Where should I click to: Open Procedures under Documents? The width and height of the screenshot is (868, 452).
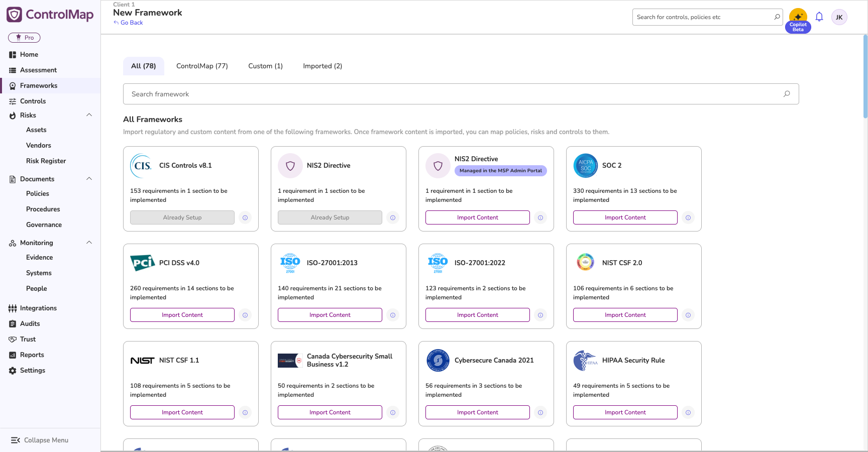coord(43,209)
